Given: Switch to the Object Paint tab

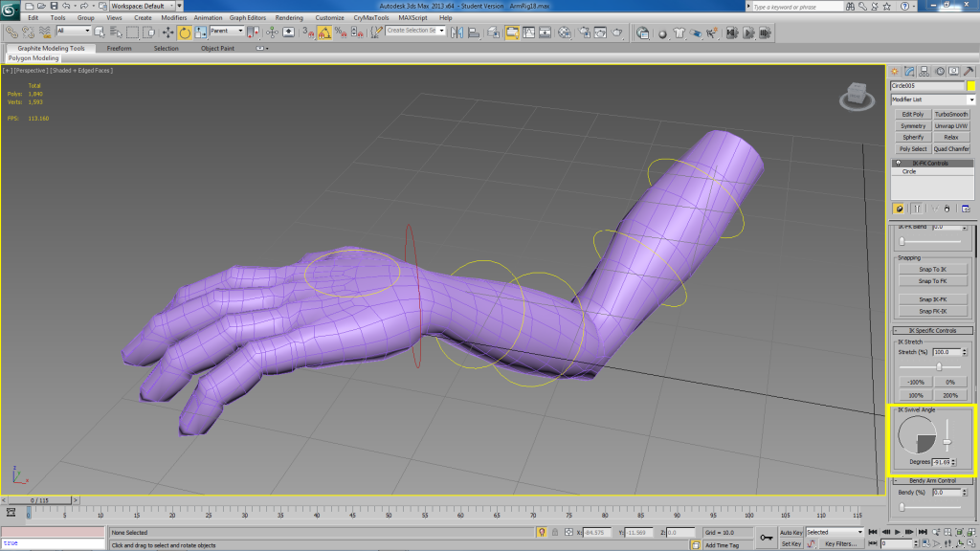Looking at the screenshot, I should pyautogui.click(x=217, y=48).
